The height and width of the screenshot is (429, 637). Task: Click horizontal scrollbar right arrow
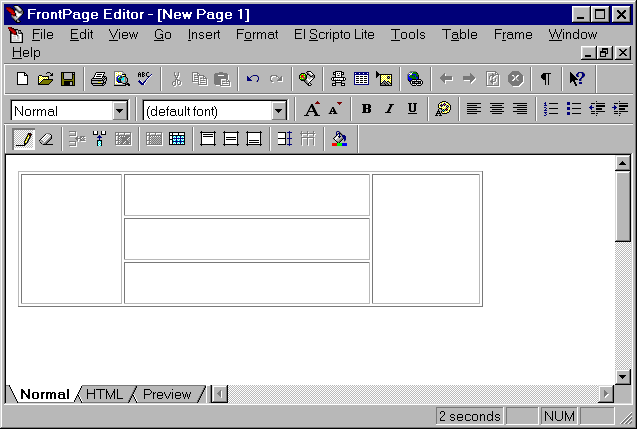(606, 394)
